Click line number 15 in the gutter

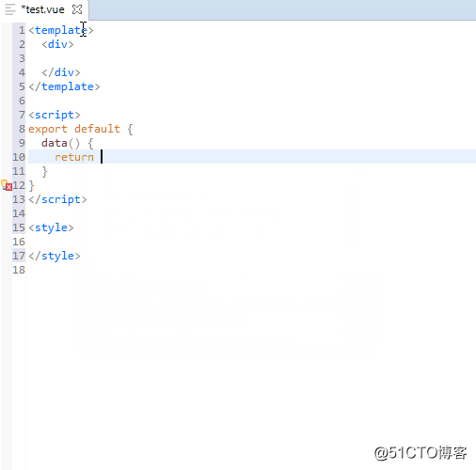[x=19, y=227]
